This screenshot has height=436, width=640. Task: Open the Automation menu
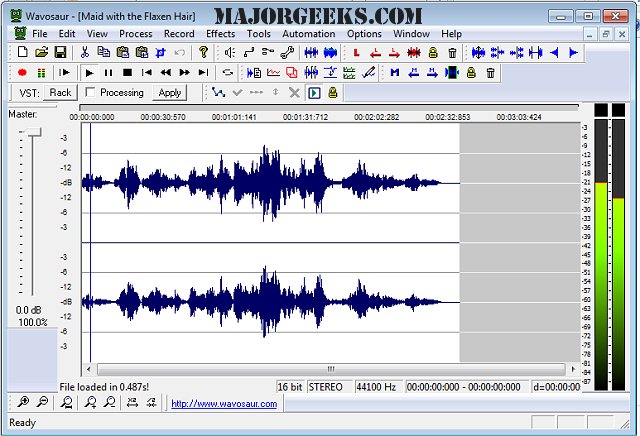pos(308,33)
